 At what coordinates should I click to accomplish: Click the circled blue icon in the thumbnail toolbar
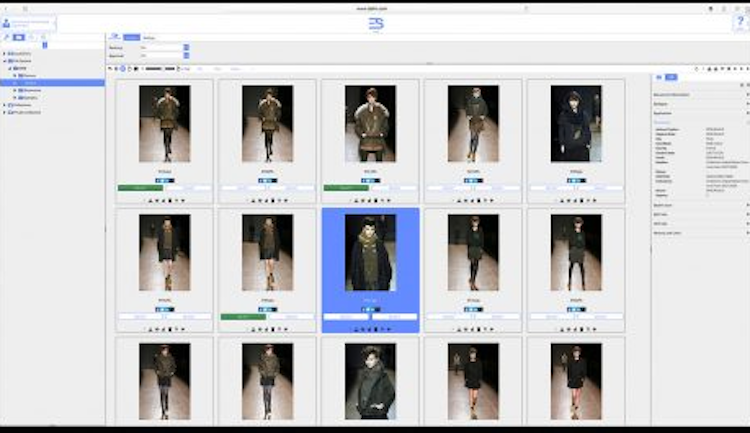pyautogui.click(x=123, y=69)
